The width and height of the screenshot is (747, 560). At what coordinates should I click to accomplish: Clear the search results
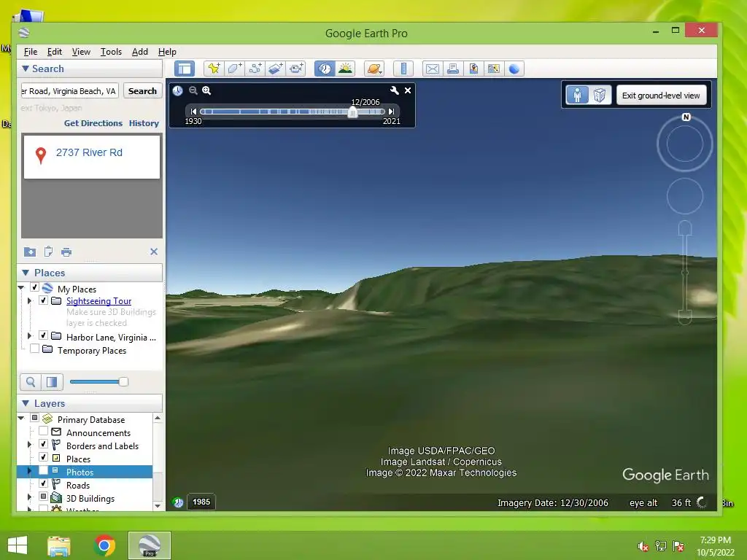pyautogui.click(x=154, y=252)
